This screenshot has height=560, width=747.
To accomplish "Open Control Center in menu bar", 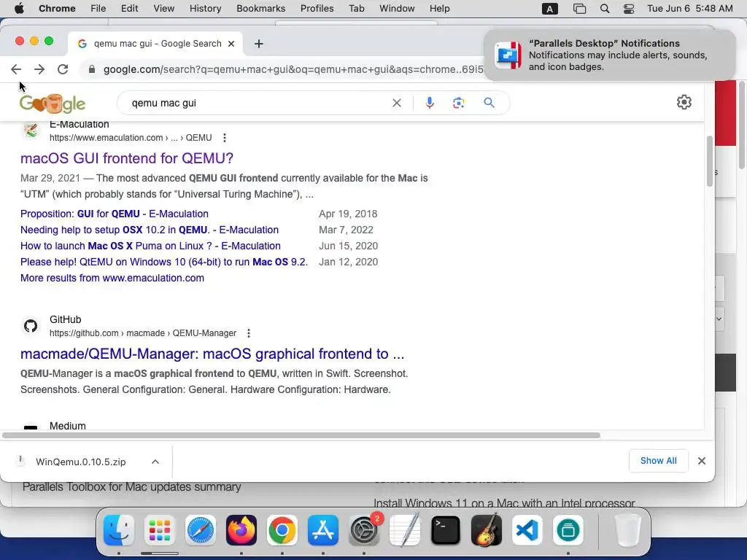I will point(629,9).
